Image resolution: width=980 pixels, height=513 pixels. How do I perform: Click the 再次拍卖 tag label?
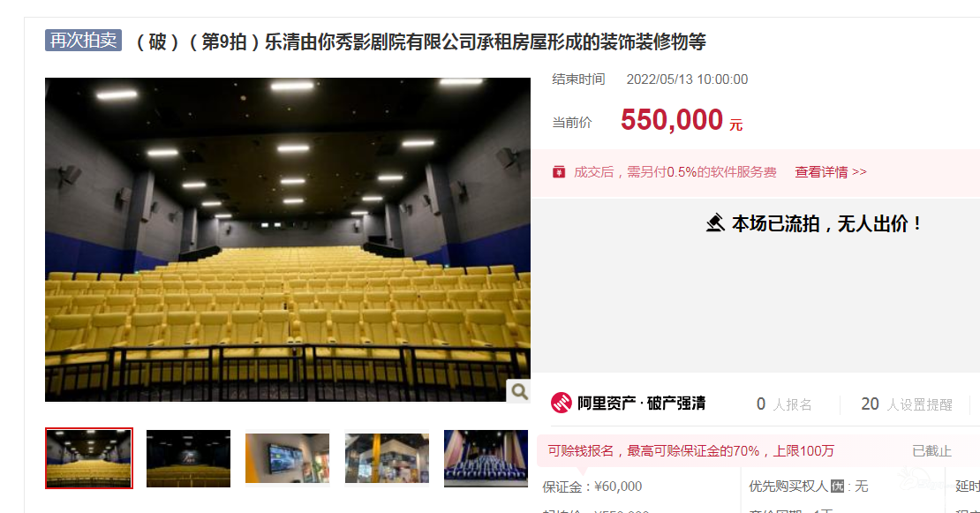click(83, 40)
